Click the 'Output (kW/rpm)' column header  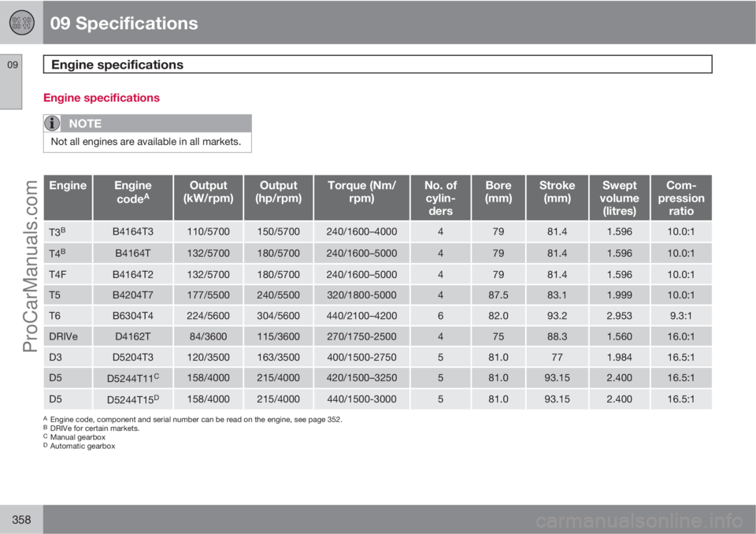coord(208,198)
